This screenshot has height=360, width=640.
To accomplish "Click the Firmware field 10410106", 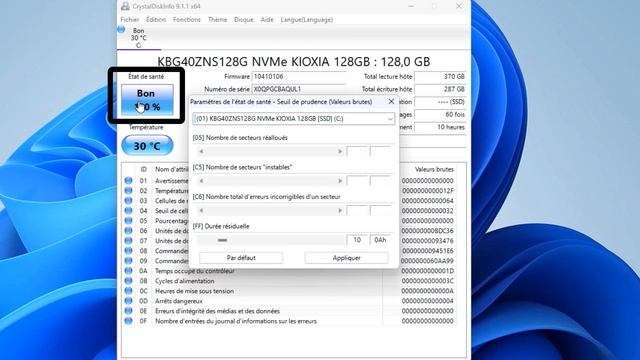I will pos(299,76).
